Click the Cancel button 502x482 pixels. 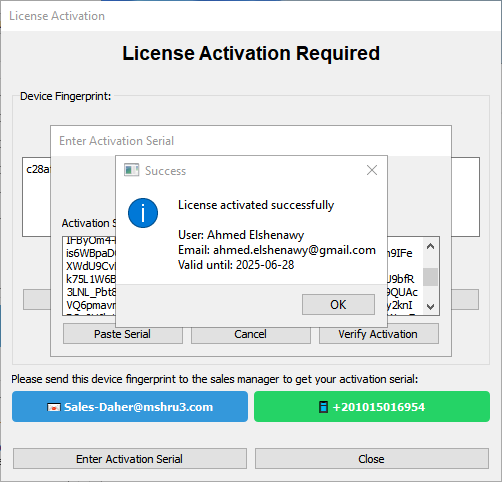coord(251,334)
